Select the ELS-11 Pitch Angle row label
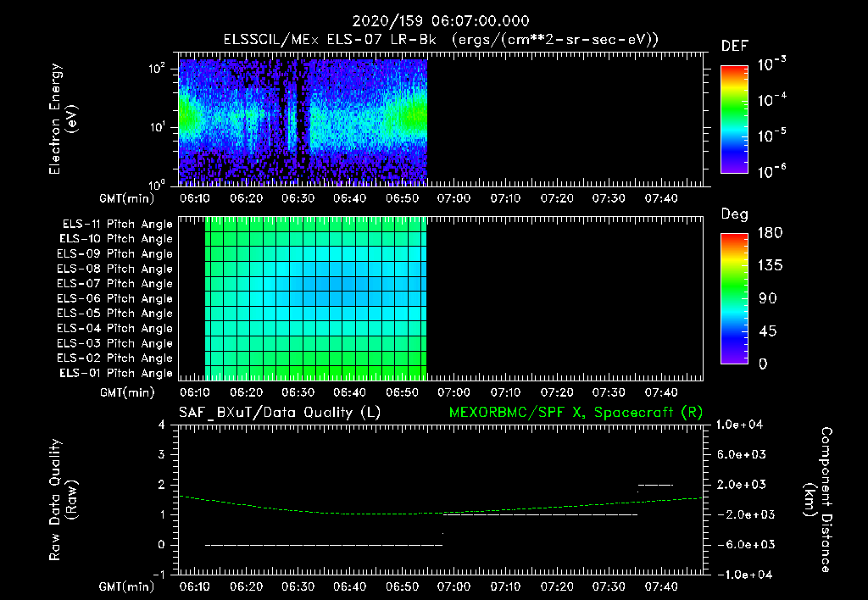The image size is (868, 600). coord(117,225)
